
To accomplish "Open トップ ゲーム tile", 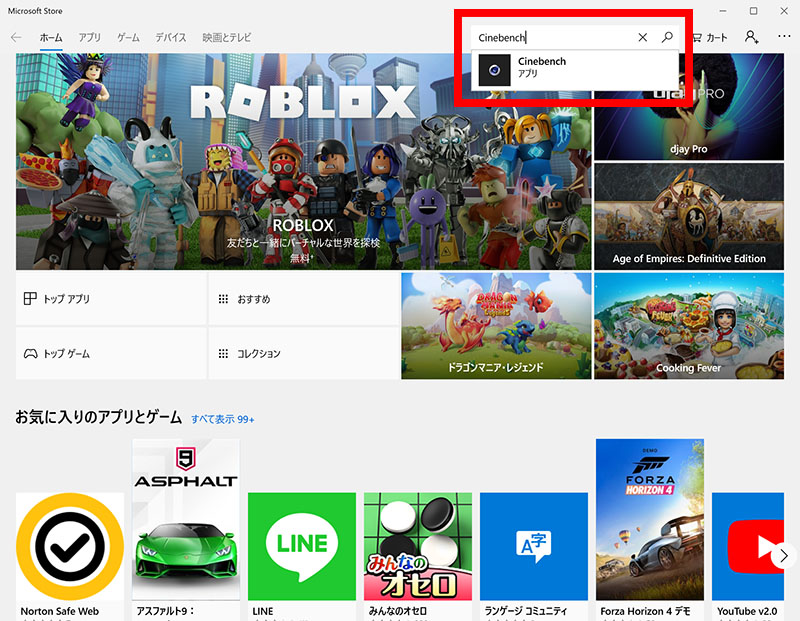I will (111, 353).
